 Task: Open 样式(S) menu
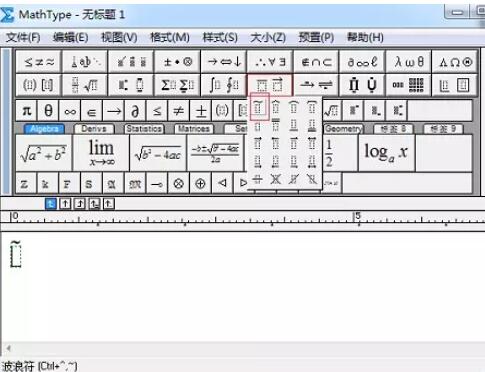pyautogui.click(x=220, y=37)
